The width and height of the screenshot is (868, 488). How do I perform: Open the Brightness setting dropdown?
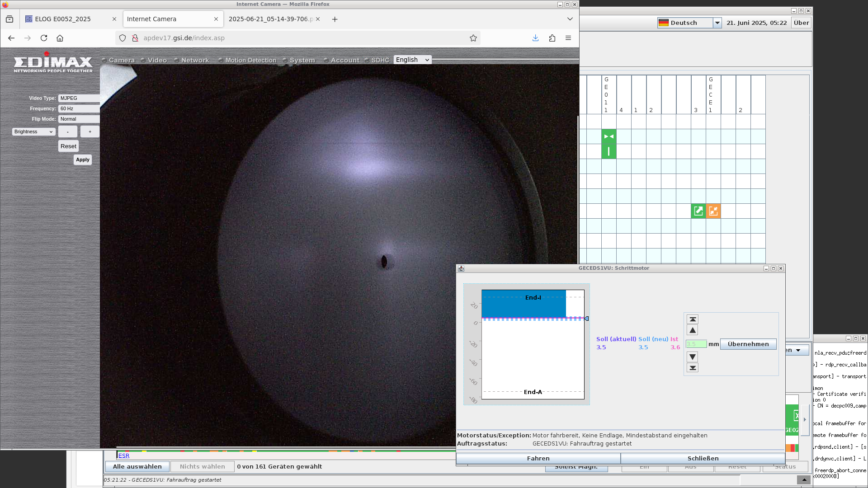tap(34, 132)
